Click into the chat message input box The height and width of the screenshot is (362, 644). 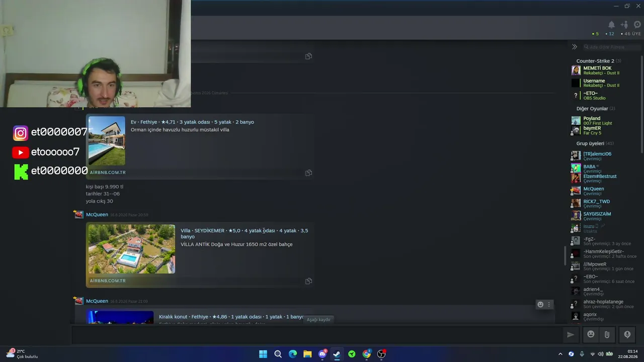click(x=317, y=335)
